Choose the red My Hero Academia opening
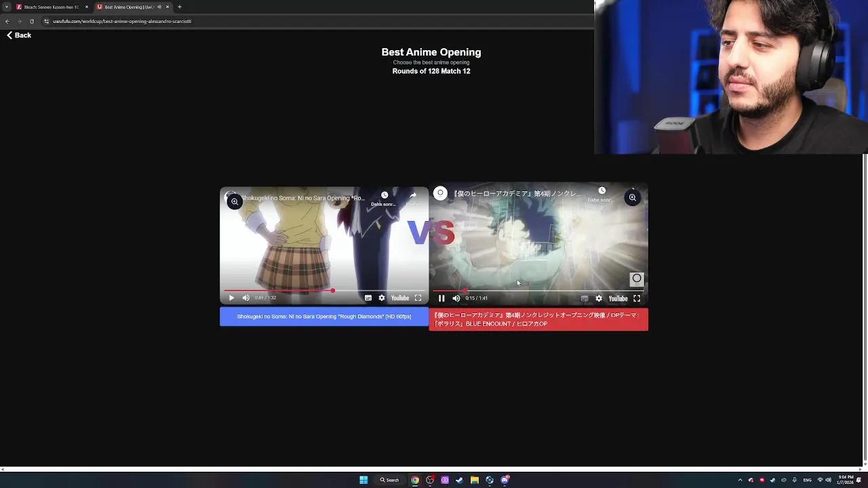 538,319
